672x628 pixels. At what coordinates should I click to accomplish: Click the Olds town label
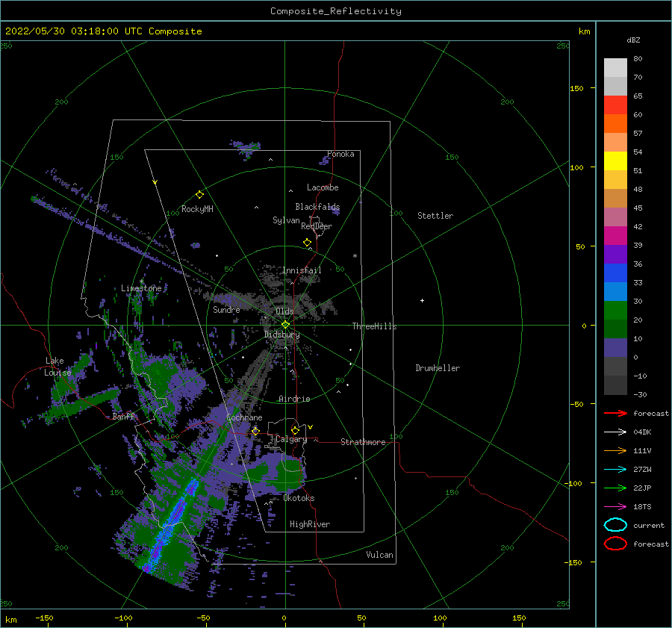(x=284, y=311)
